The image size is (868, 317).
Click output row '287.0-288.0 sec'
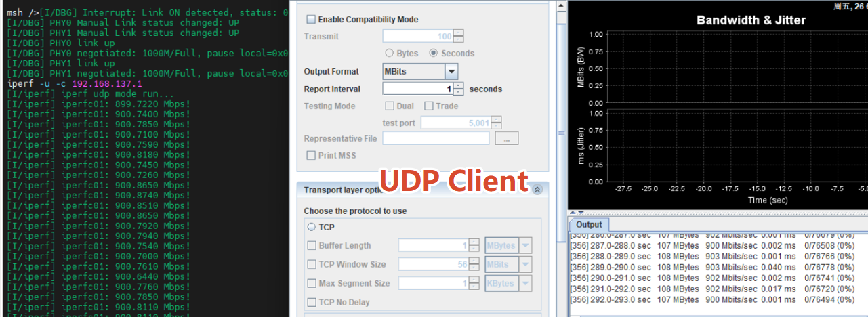pyautogui.click(x=712, y=246)
